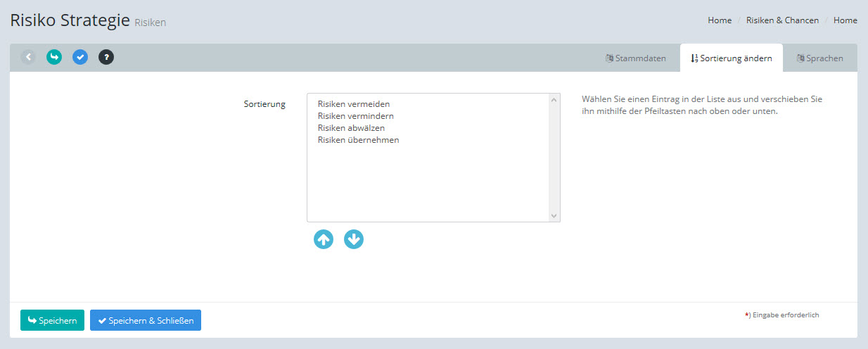This screenshot has width=868, height=349.
Task: Choose the 'Risiken vermindern' list entry
Action: (355, 116)
